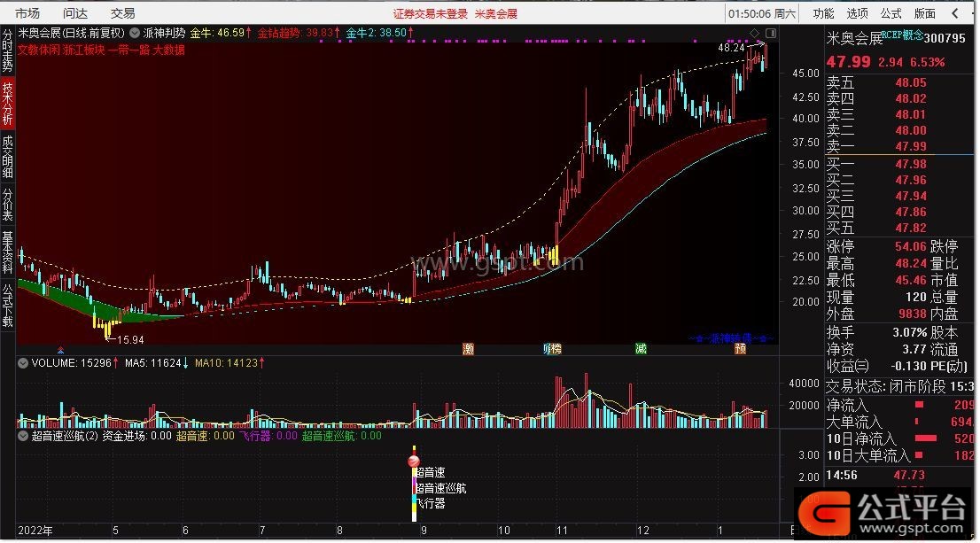Open the 市场 menu

[x=27, y=13]
